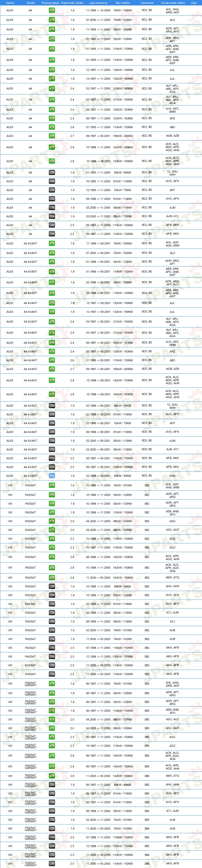202x868 pixels.
Task: Click the Model column header
Action: tap(31, 3)
